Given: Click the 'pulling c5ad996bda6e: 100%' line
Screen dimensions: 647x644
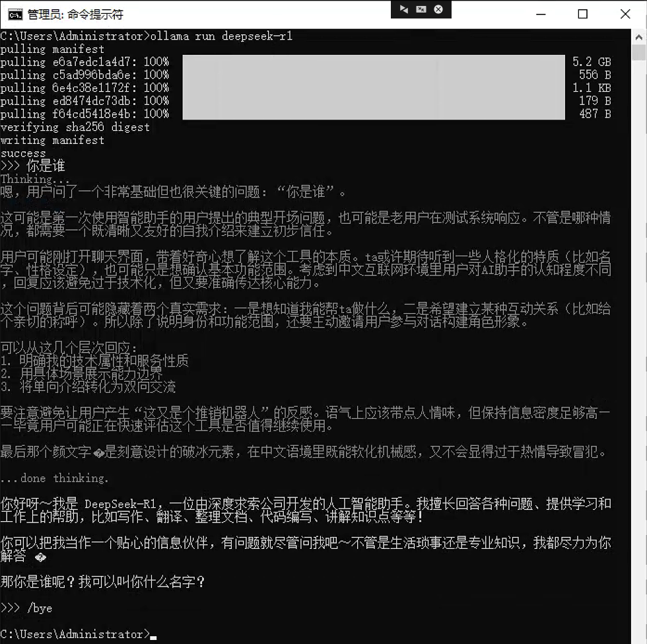Looking at the screenshot, I should [85, 75].
